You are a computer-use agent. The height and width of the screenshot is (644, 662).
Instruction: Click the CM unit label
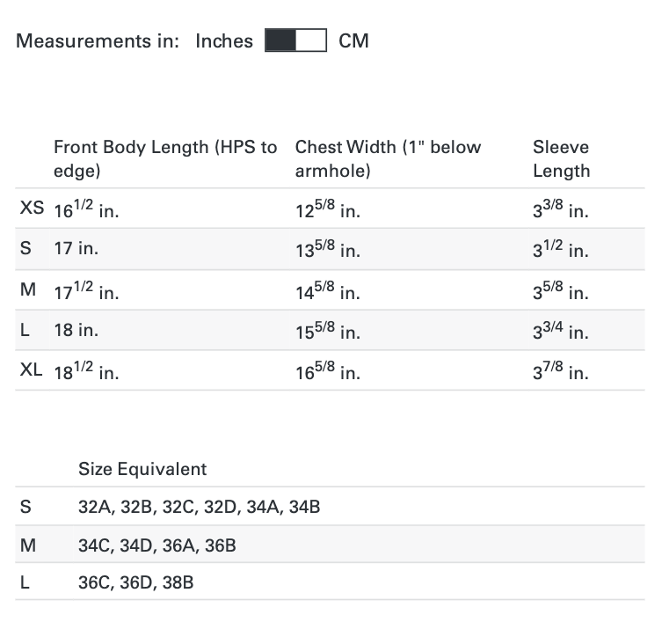click(x=353, y=40)
